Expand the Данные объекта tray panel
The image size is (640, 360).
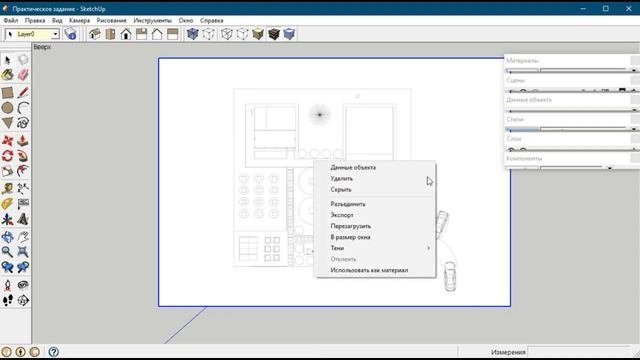pos(572,100)
